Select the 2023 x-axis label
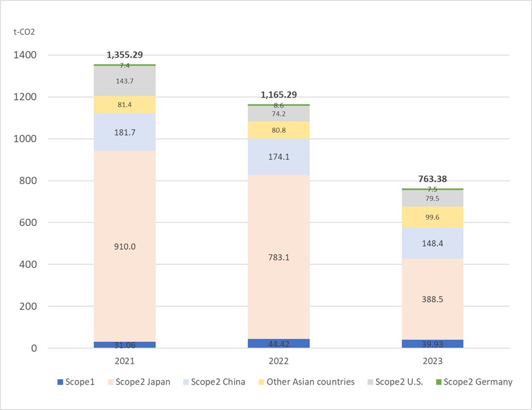The image size is (532, 410). tap(433, 360)
